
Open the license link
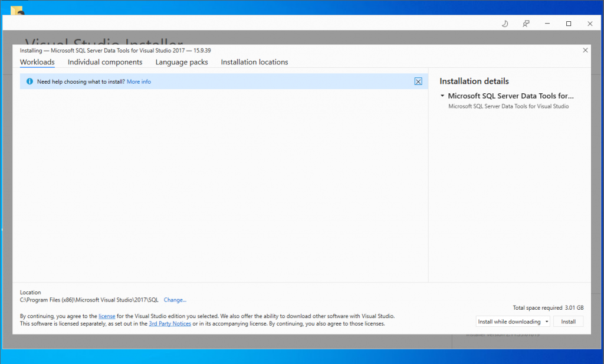click(107, 316)
